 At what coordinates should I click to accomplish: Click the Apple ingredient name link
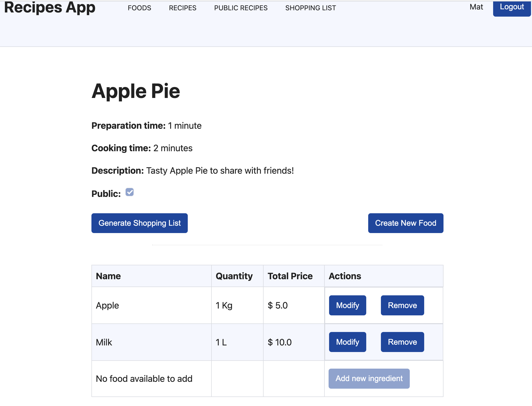(x=108, y=305)
